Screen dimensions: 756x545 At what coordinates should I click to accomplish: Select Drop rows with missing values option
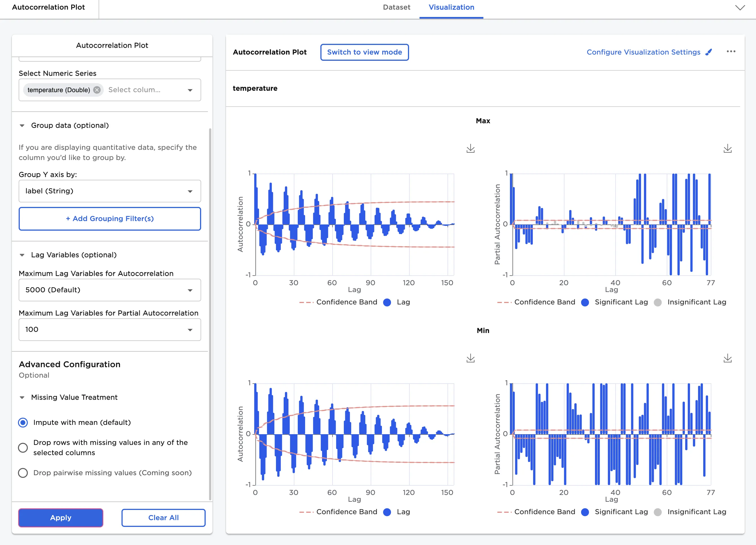23,447
